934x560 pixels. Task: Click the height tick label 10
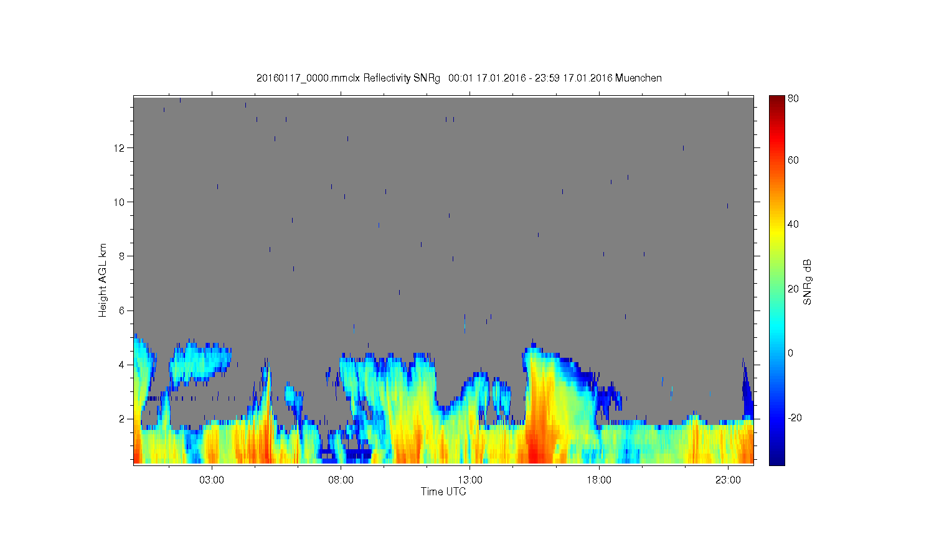tap(120, 202)
